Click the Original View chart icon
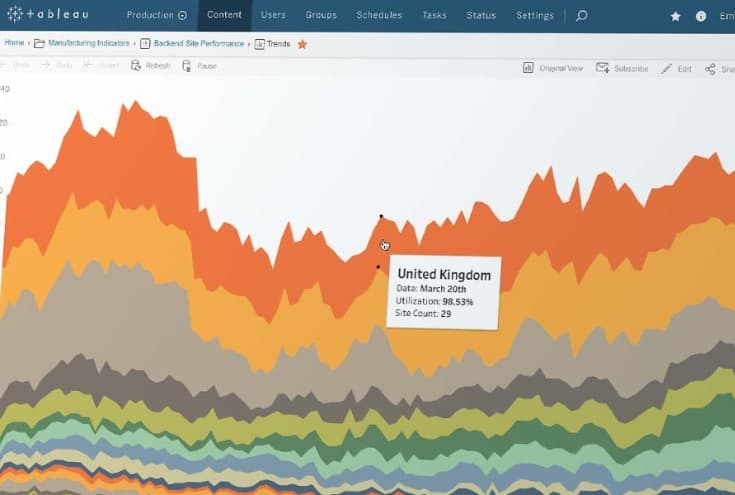This screenshot has width=735, height=495. [x=528, y=68]
